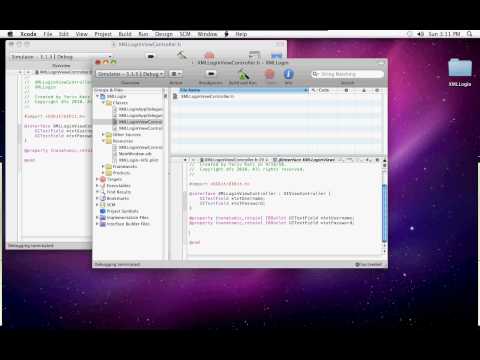
Task: Select the Classes folder icon
Action: 109,102
